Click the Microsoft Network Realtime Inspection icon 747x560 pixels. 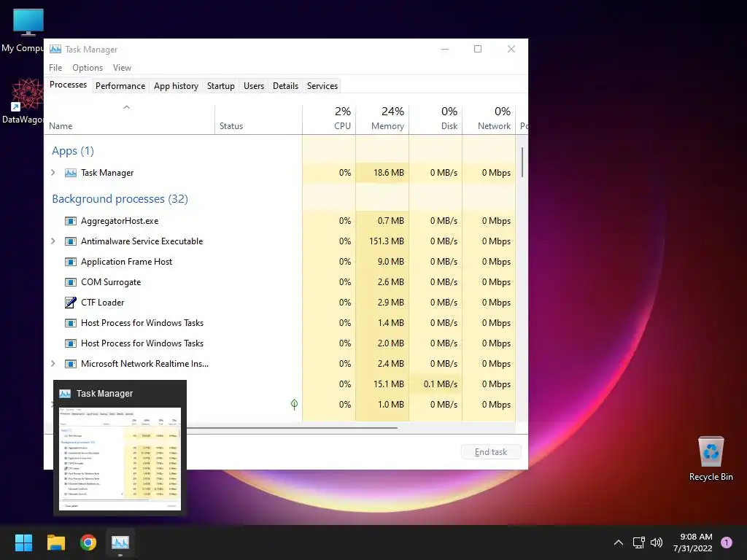click(71, 364)
